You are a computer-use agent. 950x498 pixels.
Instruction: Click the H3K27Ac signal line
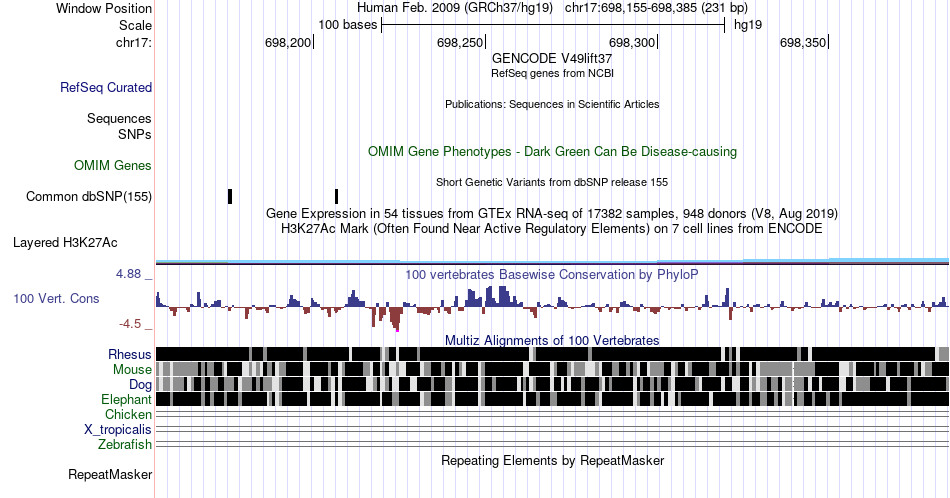(552, 262)
